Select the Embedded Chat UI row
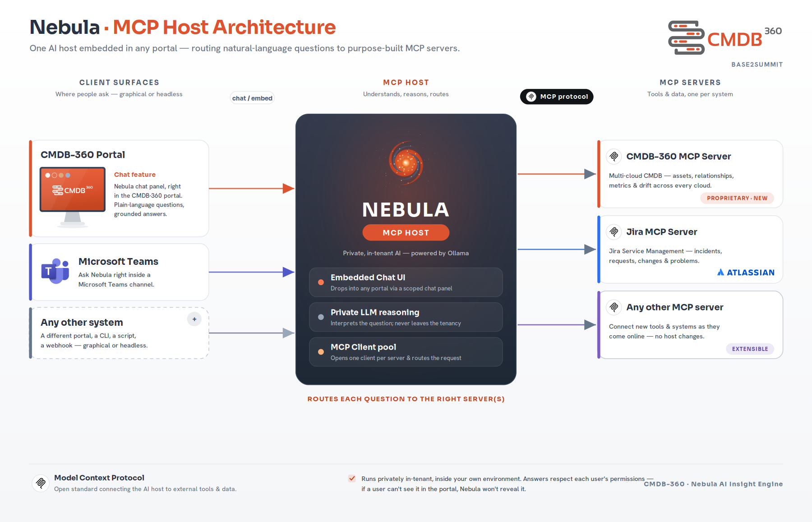Screen dimensions: 812x522 click(406, 282)
